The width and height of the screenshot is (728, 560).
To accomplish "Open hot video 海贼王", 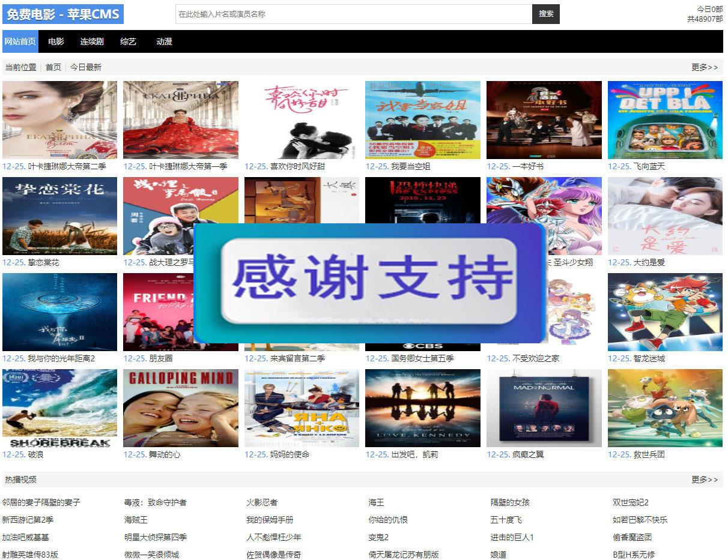I will pos(136,520).
